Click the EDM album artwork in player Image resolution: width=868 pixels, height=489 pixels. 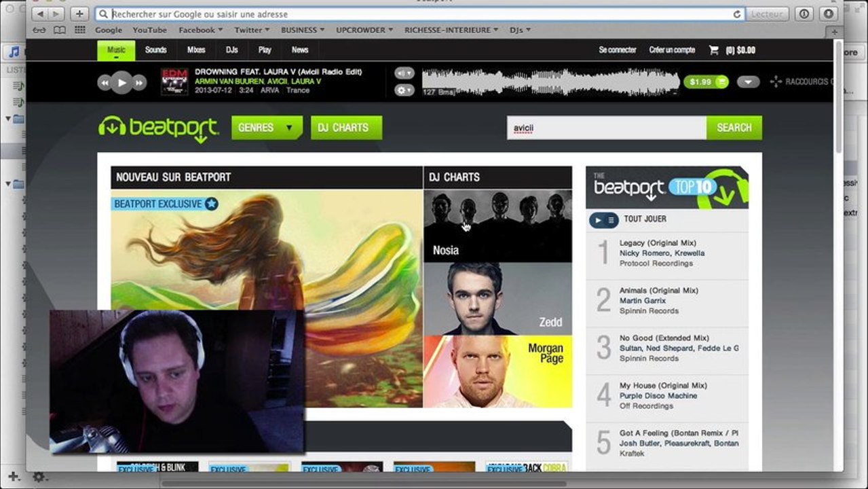174,81
